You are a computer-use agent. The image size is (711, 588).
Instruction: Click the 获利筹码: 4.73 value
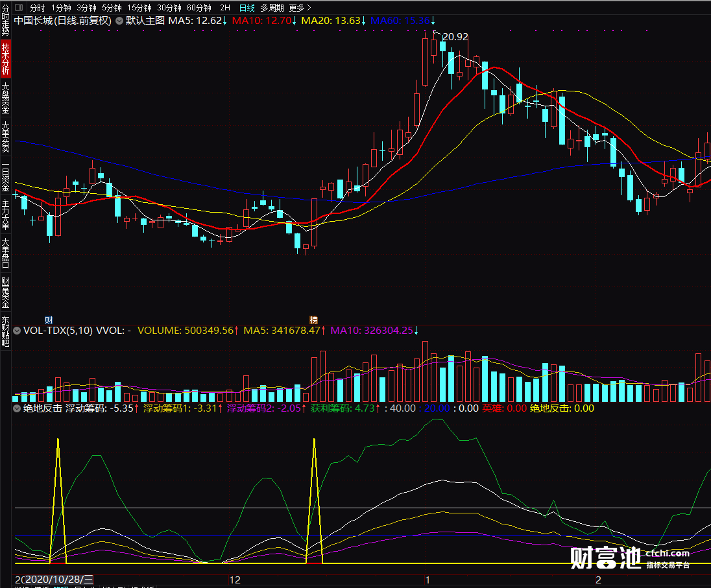[345, 408]
